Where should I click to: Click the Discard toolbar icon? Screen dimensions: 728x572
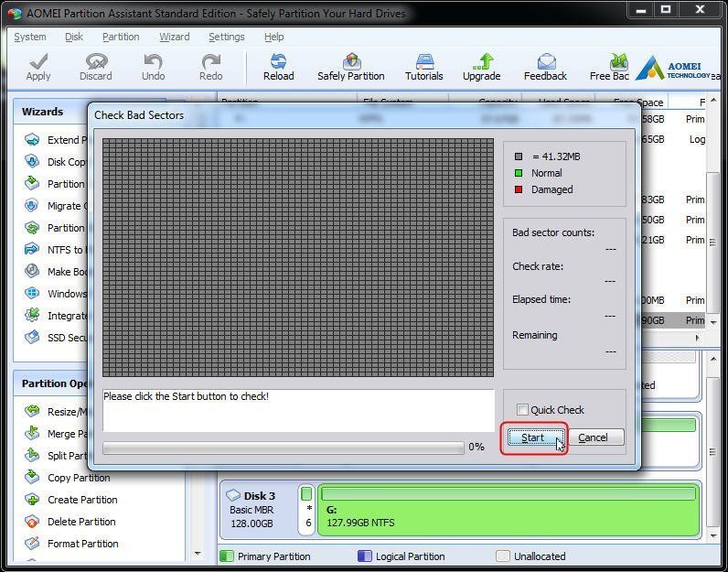tap(96, 61)
